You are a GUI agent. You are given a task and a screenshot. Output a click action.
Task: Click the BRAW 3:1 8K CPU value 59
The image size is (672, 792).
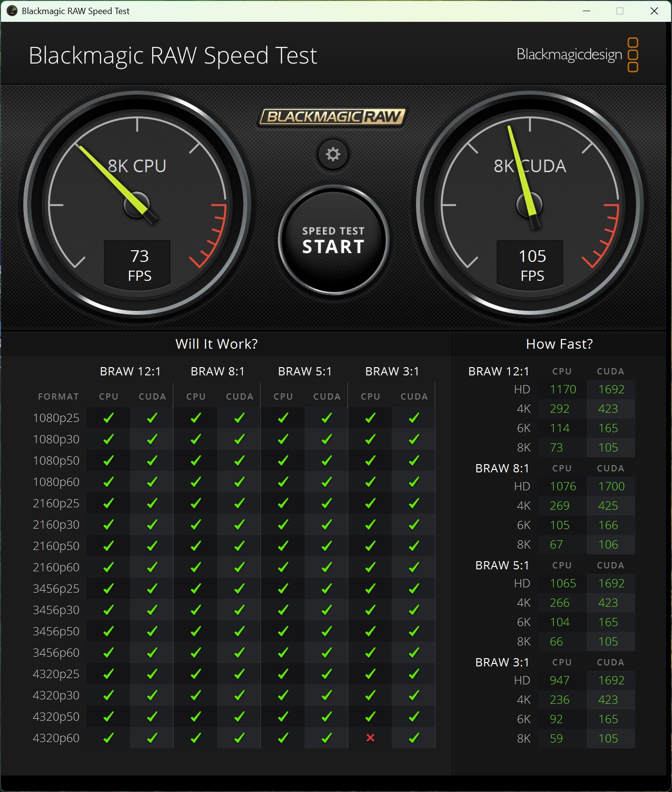pyautogui.click(x=556, y=738)
